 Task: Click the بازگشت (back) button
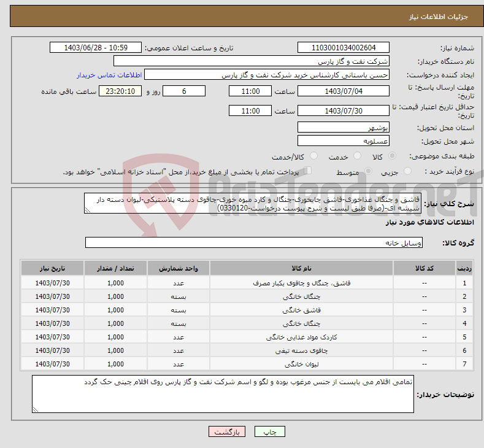coord(227,431)
